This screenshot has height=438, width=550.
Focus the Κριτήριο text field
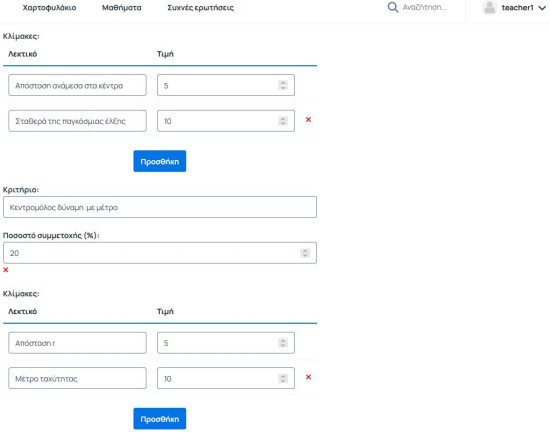click(x=160, y=207)
